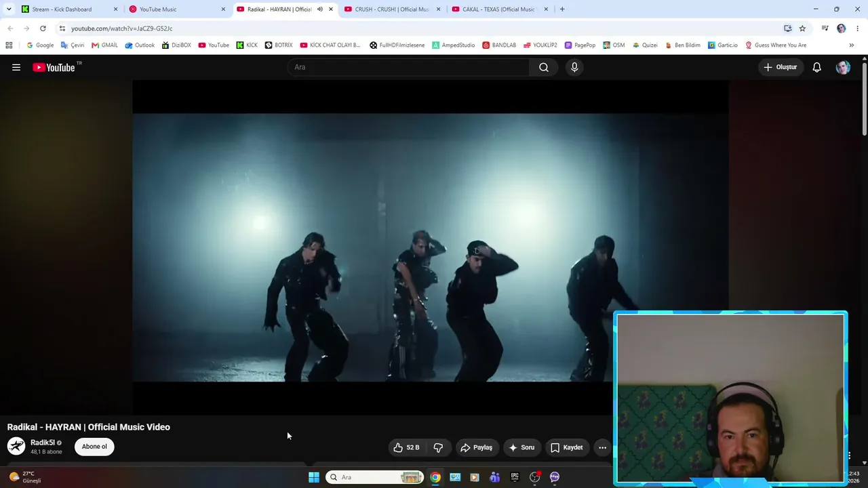This screenshot has height=488, width=868.
Task: Open the BANDLAB bookmark
Action: click(x=499, y=45)
